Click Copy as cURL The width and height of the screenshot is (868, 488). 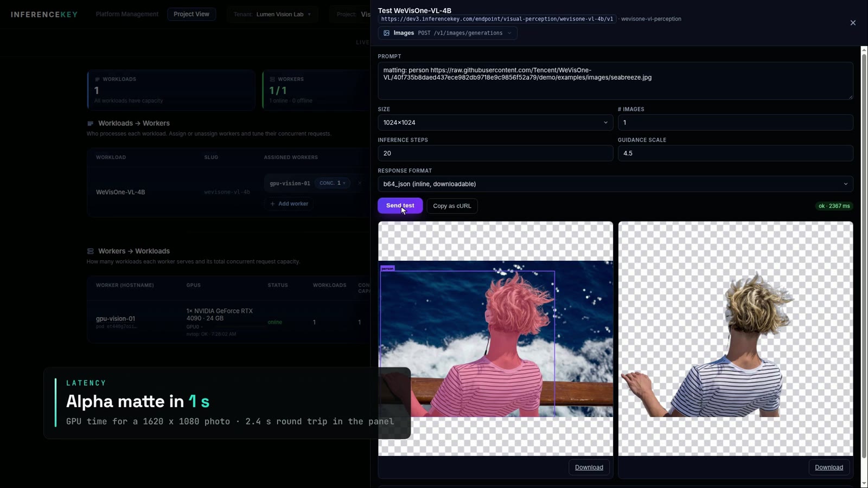click(x=452, y=206)
